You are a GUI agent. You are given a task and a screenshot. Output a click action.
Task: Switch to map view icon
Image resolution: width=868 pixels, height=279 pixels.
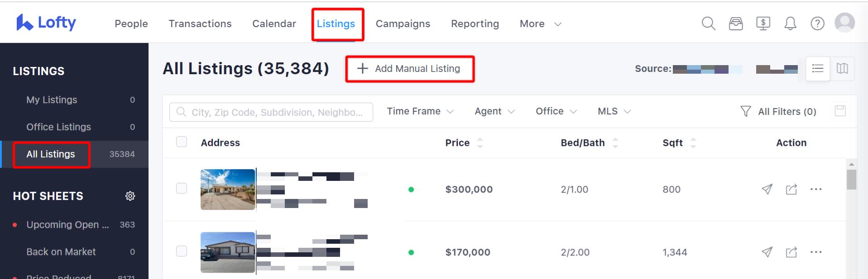click(x=842, y=69)
